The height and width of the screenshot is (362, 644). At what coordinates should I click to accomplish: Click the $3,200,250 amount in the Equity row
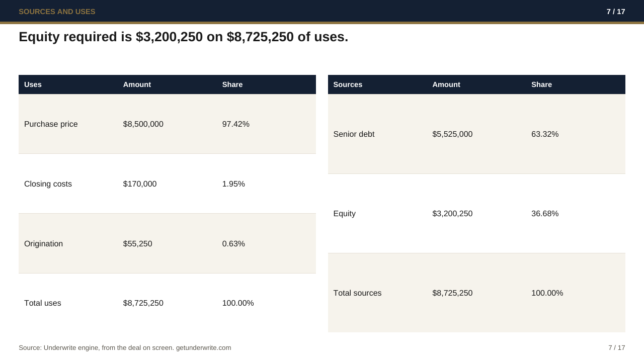(452, 214)
